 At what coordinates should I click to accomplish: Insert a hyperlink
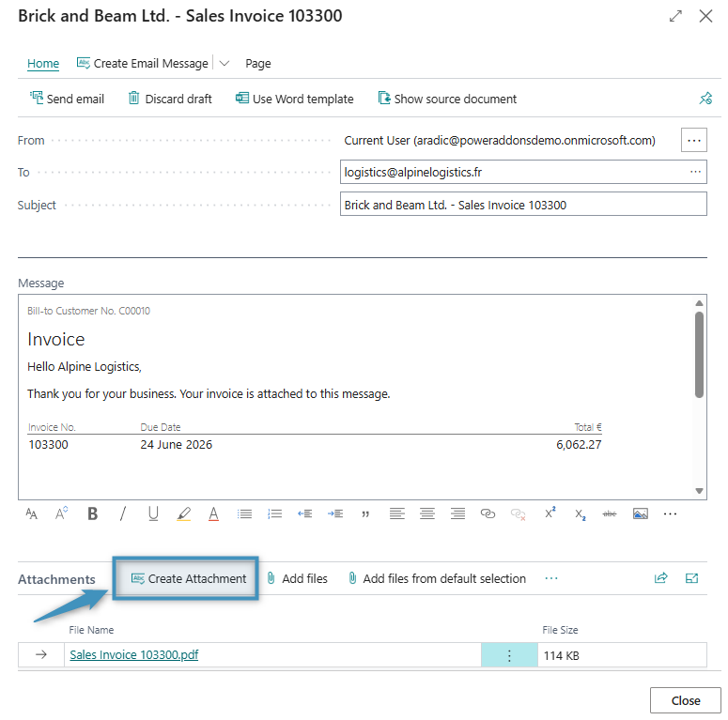488,513
